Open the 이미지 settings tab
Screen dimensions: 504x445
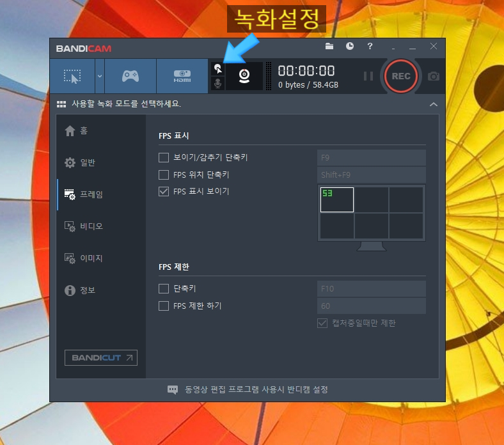click(x=101, y=258)
